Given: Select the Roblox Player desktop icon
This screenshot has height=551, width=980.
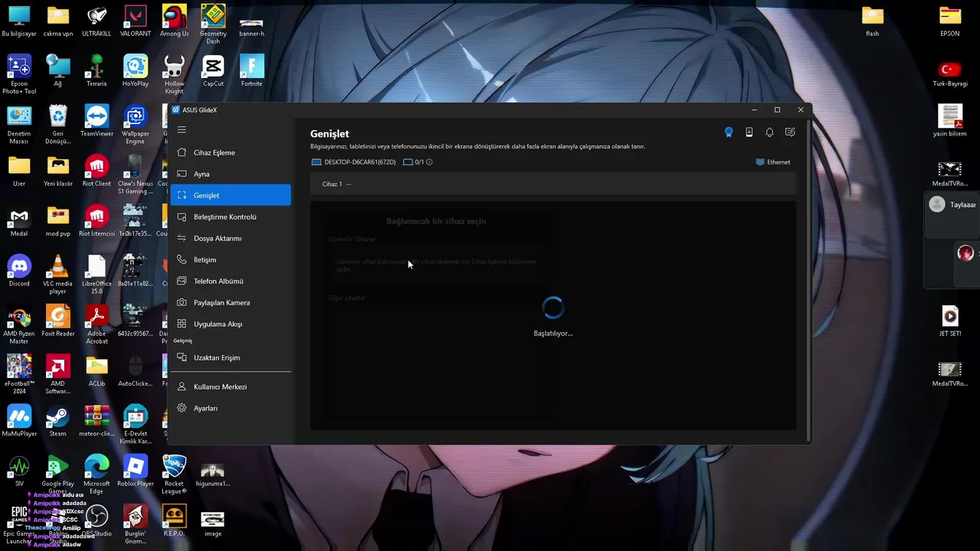Looking at the screenshot, I should 136,471.
